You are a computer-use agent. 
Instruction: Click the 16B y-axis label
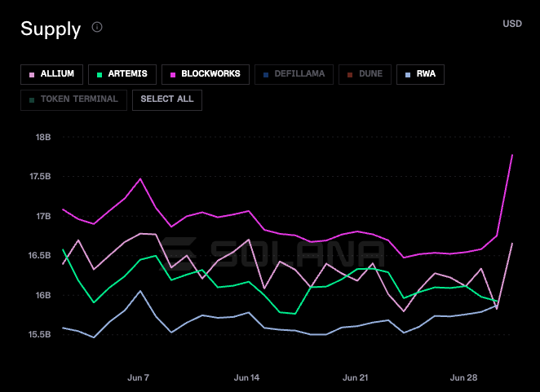43,295
